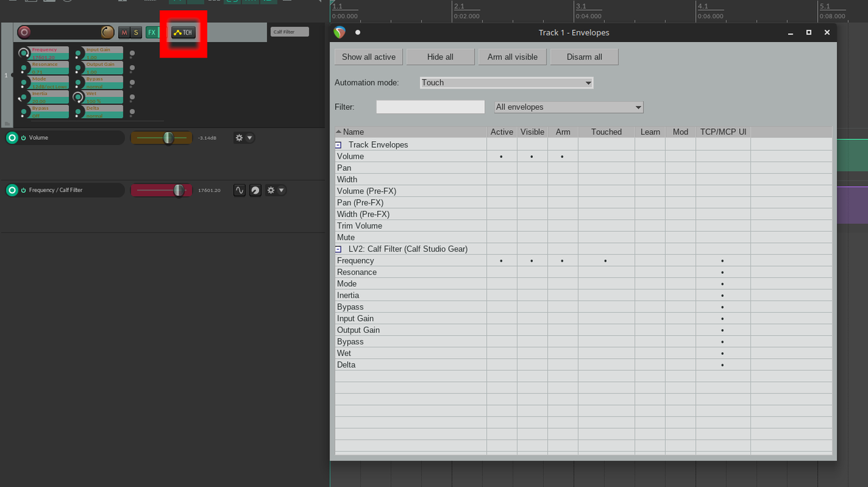The image size is (868, 487).
Task: Collapse LV2: Calf Filter group
Action: (338, 249)
